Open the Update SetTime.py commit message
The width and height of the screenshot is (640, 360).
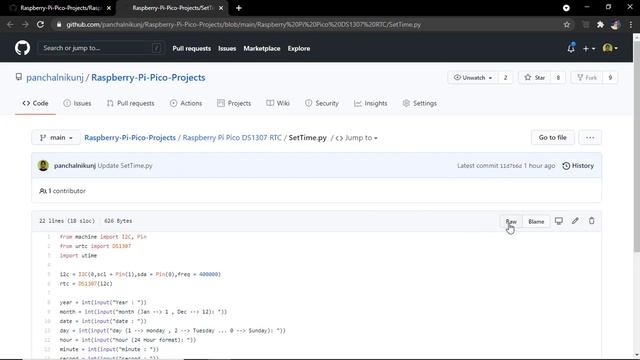pos(125,166)
